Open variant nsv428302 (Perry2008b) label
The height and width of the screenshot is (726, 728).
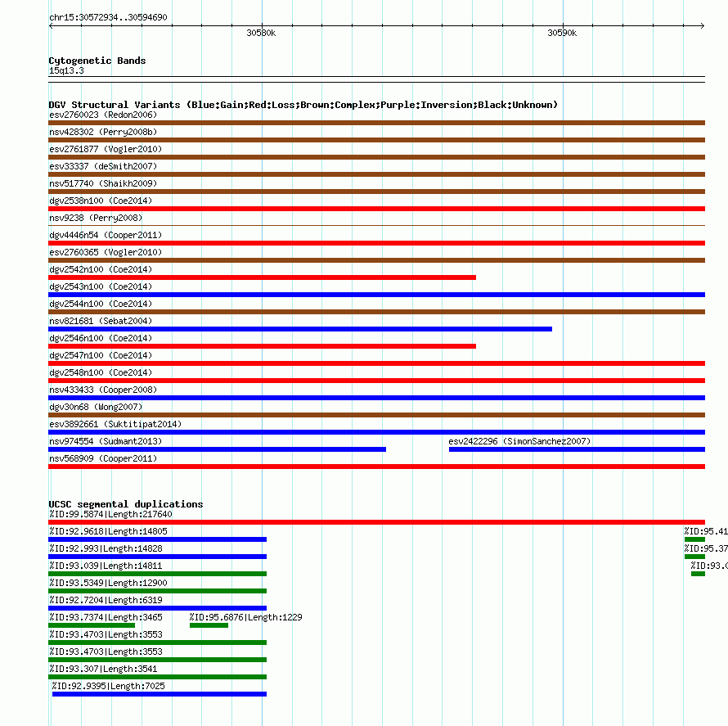(x=103, y=132)
